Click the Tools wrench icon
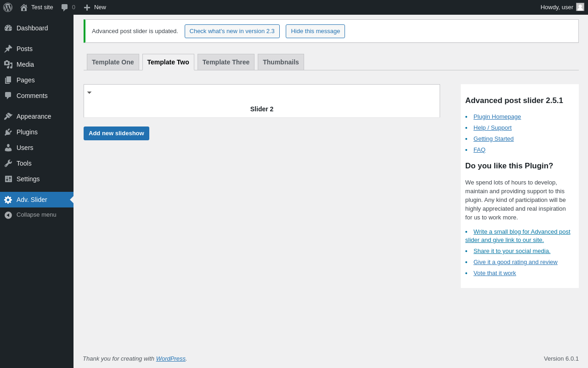The image size is (588, 368). point(8,163)
